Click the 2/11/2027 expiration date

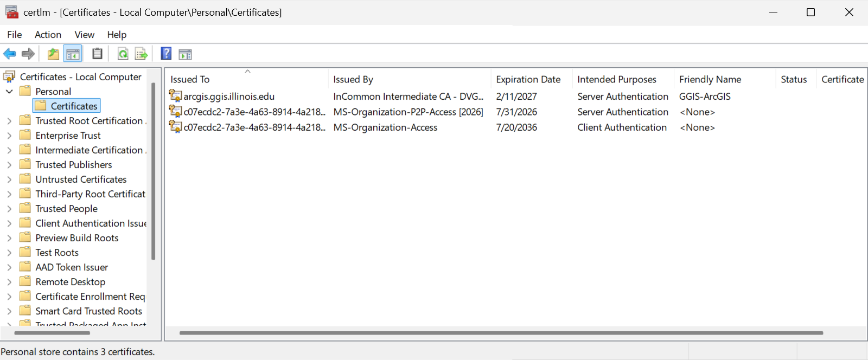point(516,96)
